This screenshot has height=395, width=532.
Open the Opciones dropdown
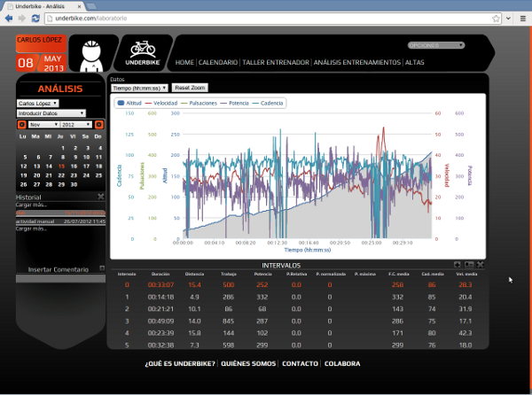pos(436,45)
